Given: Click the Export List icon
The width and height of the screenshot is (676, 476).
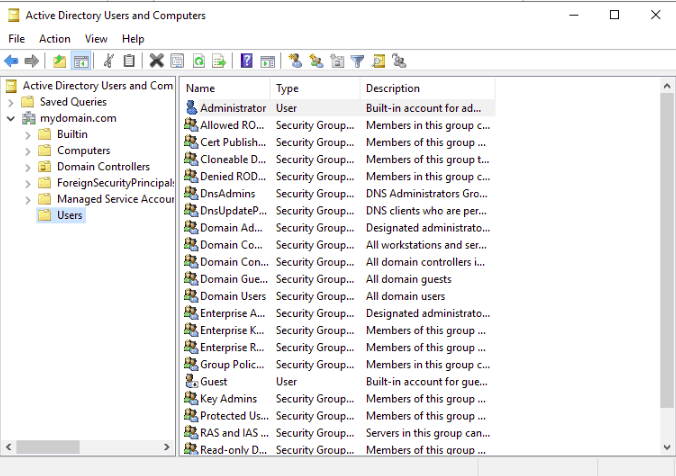Looking at the screenshot, I should [x=219, y=61].
